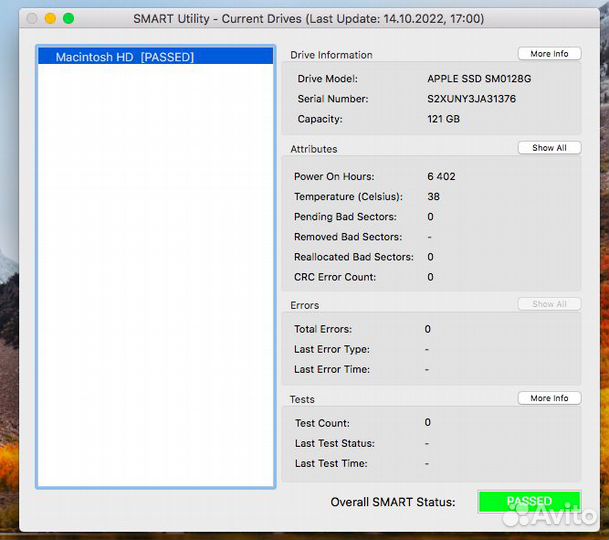
Task: Click the Drive Information section heading
Action: coord(331,55)
